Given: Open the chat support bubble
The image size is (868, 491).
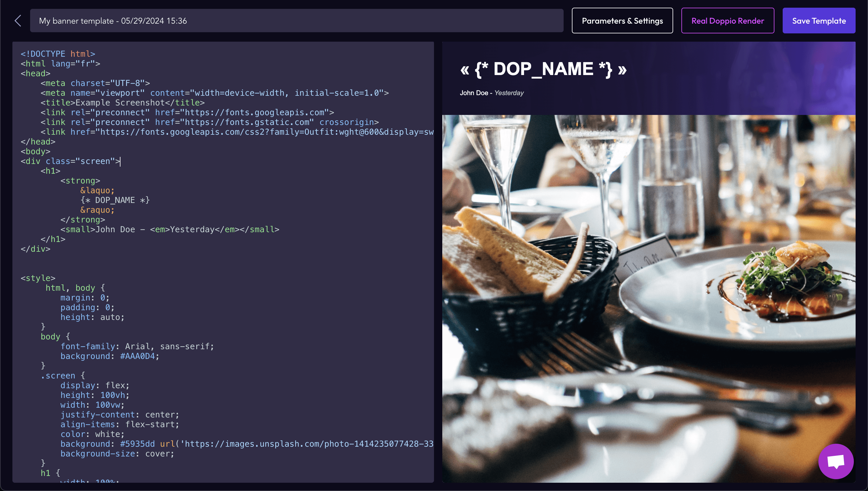Looking at the screenshot, I should pyautogui.click(x=836, y=461).
